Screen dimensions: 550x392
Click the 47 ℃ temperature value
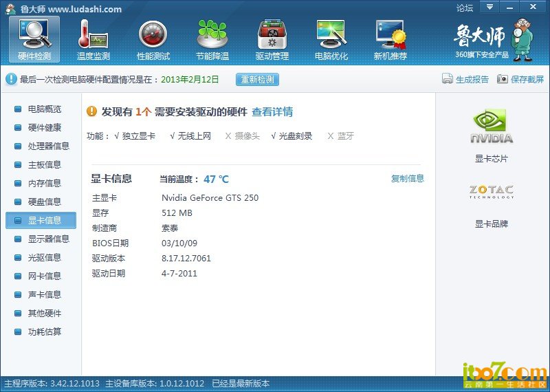[216, 179]
